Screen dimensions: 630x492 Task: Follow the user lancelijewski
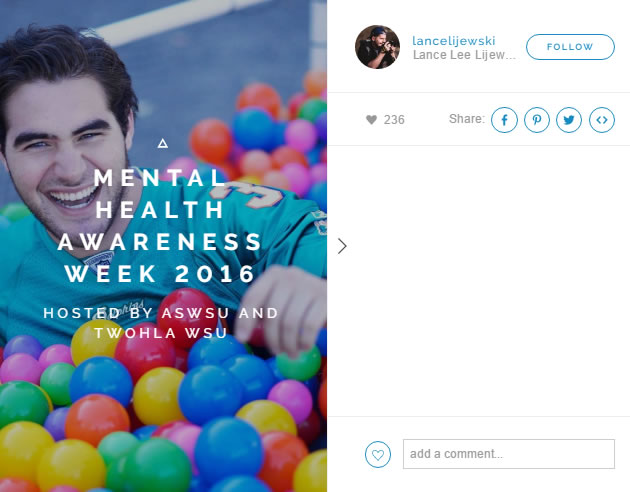click(x=570, y=47)
